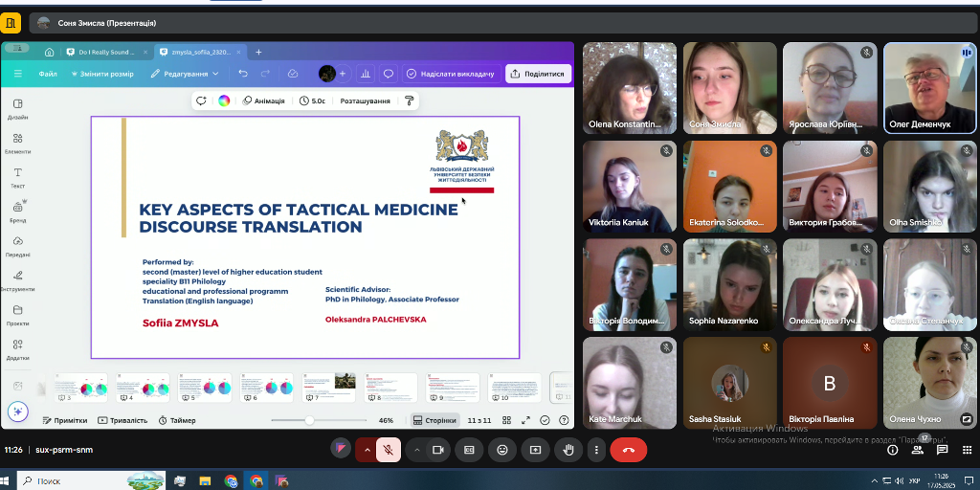
Task: Click the red leave call button
Action: 628,449
